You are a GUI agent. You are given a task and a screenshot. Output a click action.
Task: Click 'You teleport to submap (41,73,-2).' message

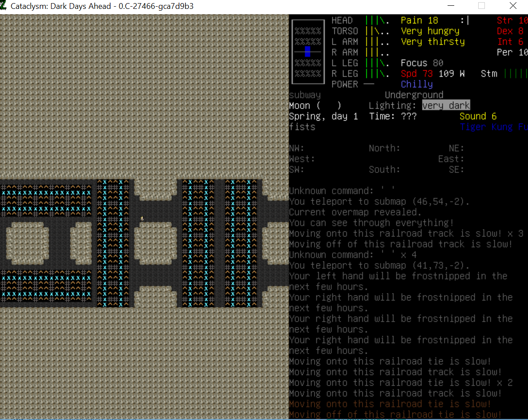[x=379, y=265]
